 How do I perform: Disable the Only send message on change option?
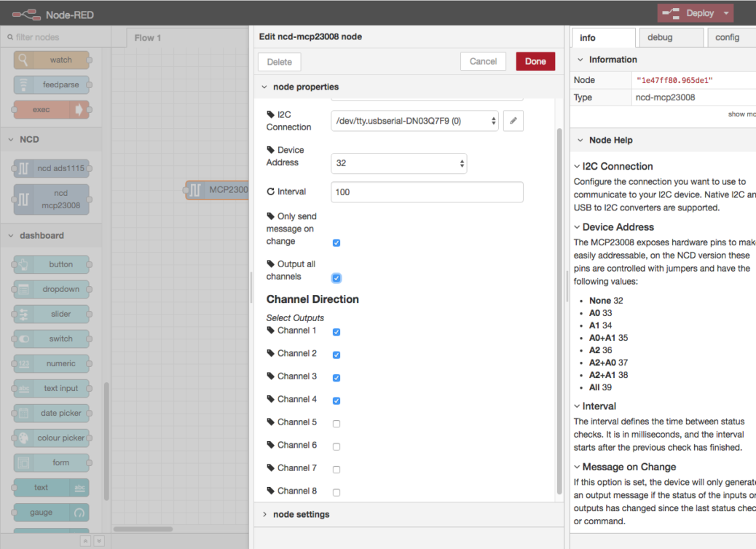coord(336,242)
